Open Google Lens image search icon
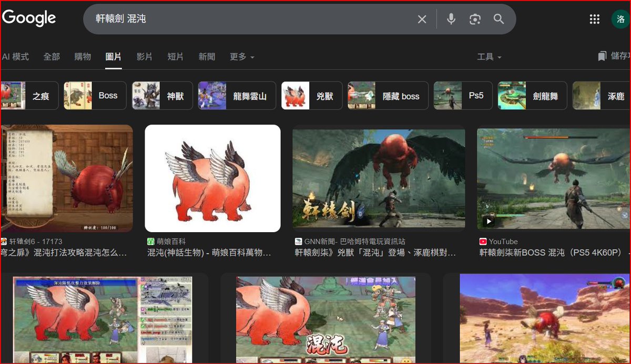Image resolution: width=631 pixels, height=364 pixels. click(x=475, y=19)
